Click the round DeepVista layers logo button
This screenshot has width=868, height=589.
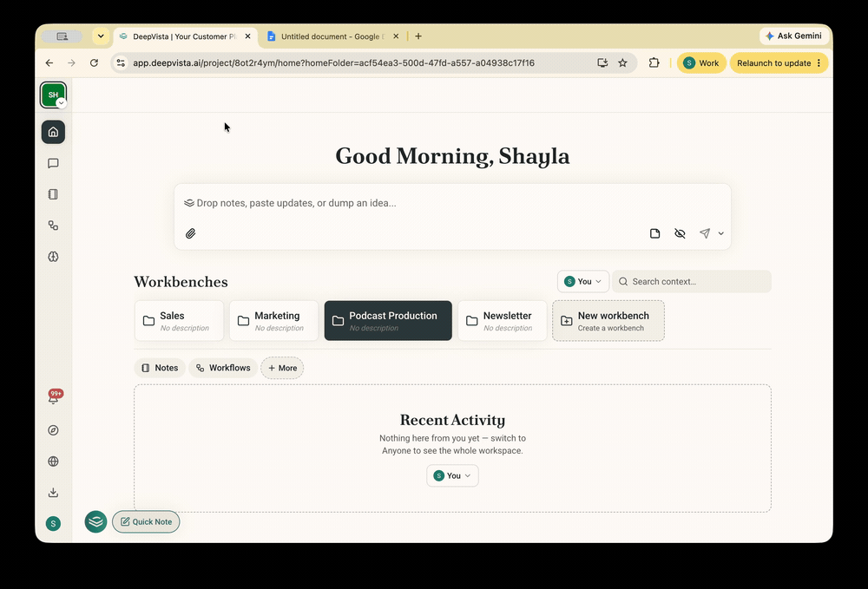pos(95,521)
